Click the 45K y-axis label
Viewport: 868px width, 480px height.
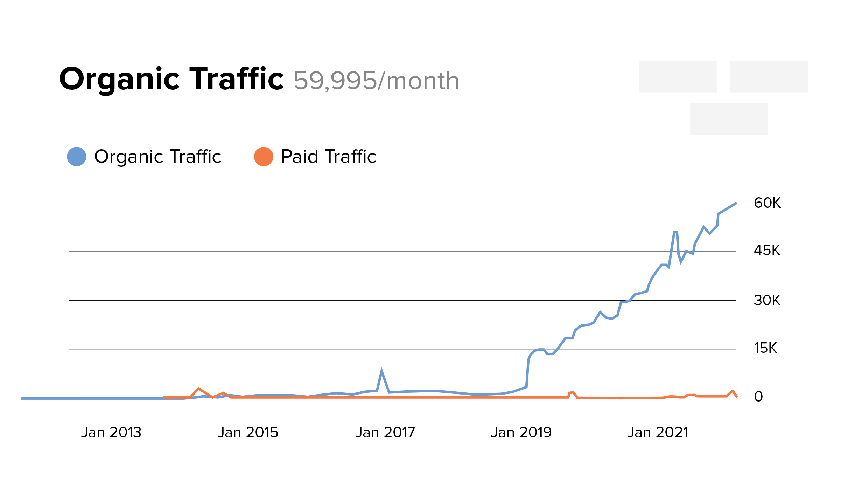click(x=767, y=251)
